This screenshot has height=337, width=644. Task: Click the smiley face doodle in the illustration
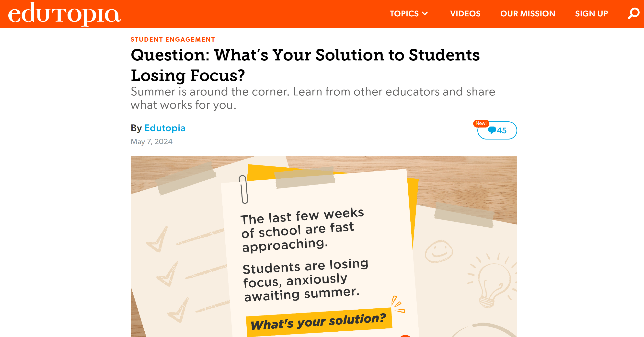pos(438,251)
